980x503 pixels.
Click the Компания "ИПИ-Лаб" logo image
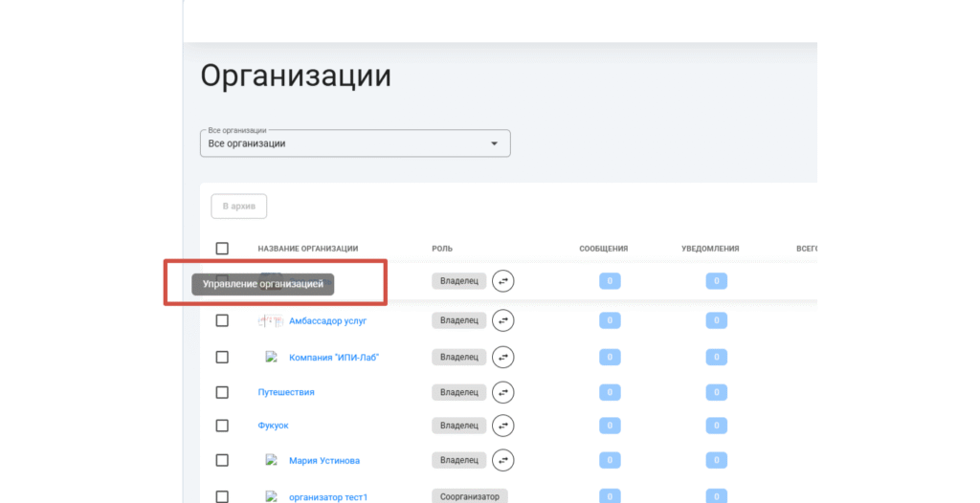pyautogui.click(x=271, y=357)
